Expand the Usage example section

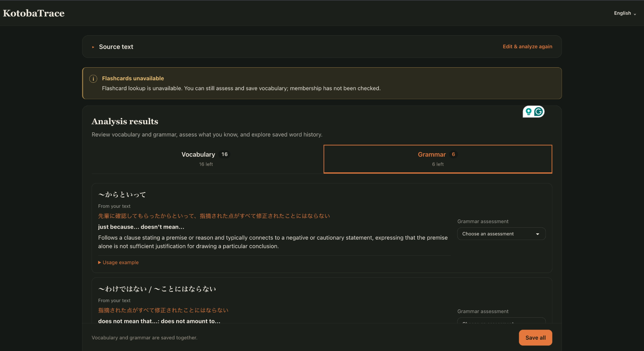pos(118,262)
